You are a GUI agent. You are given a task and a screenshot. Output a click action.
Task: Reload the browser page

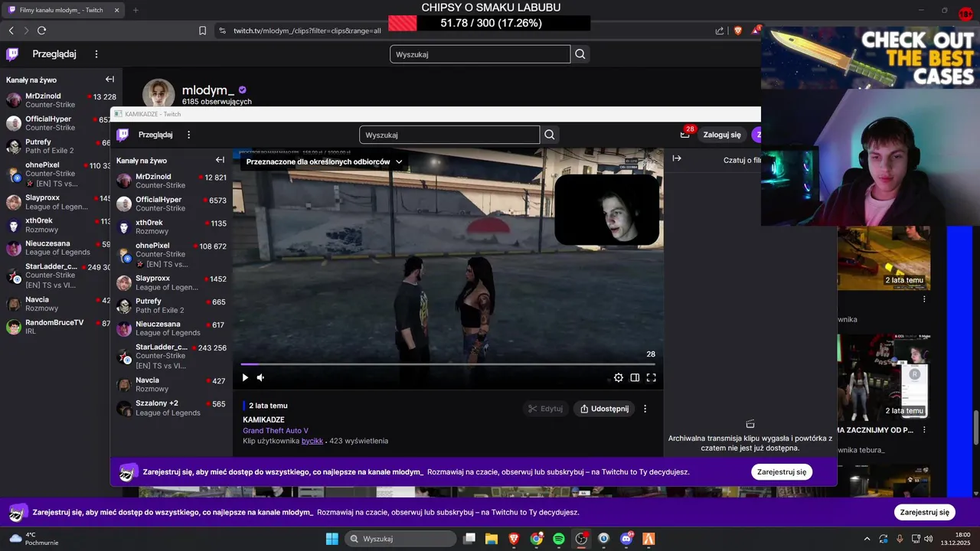point(41,31)
